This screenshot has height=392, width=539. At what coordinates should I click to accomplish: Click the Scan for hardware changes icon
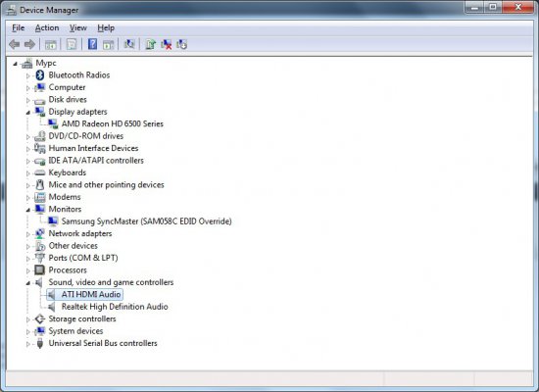(x=129, y=44)
